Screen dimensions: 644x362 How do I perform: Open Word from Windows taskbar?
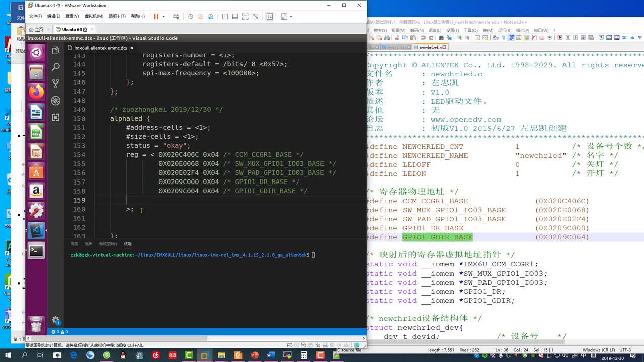click(x=271, y=355)
